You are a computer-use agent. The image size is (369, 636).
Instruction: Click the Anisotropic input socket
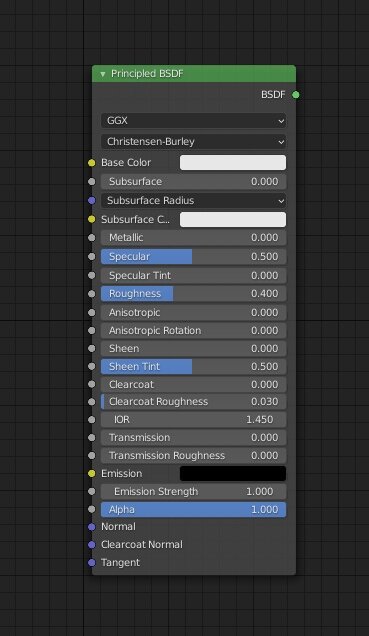92,313
